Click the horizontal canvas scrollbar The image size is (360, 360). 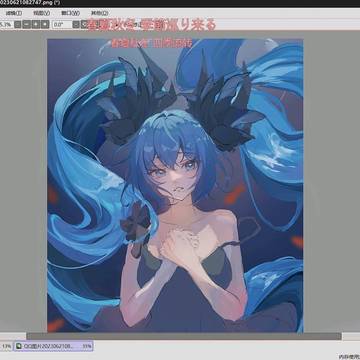click(184, 336)
